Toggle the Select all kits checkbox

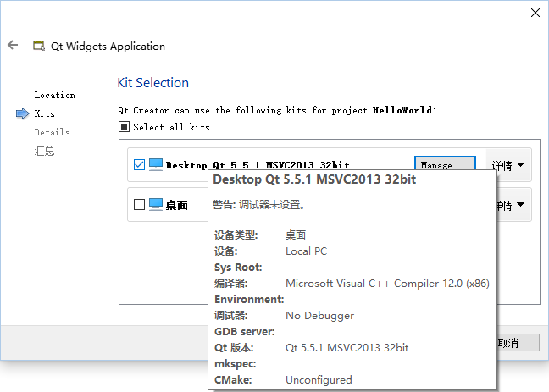coord(124,127)
